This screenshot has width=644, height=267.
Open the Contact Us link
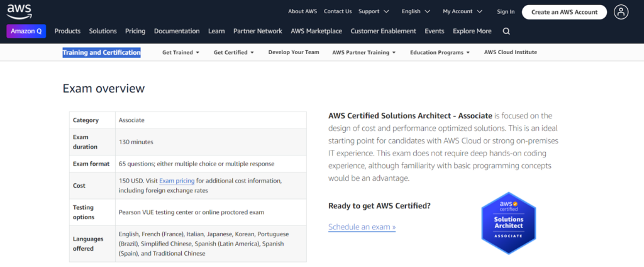coord(338,11)
